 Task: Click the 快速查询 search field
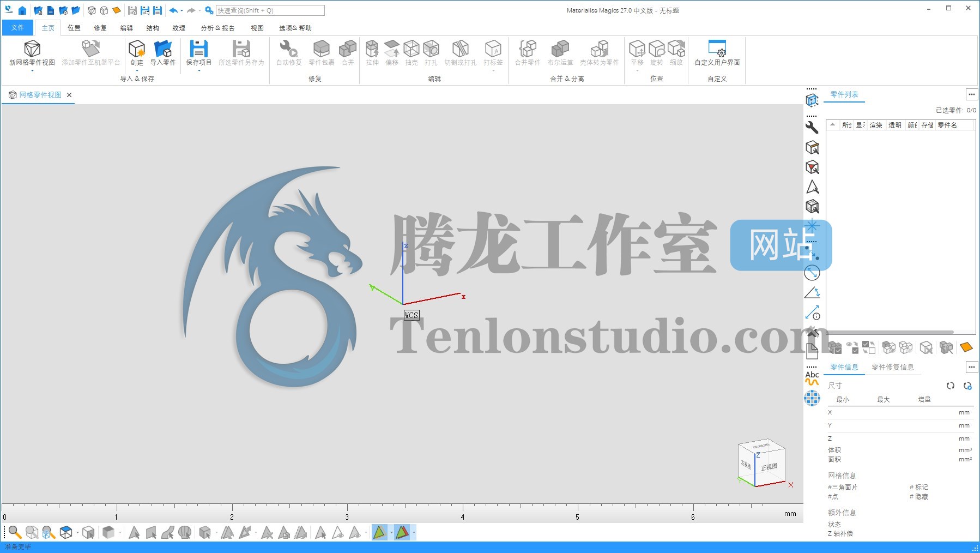pos(270,10)
